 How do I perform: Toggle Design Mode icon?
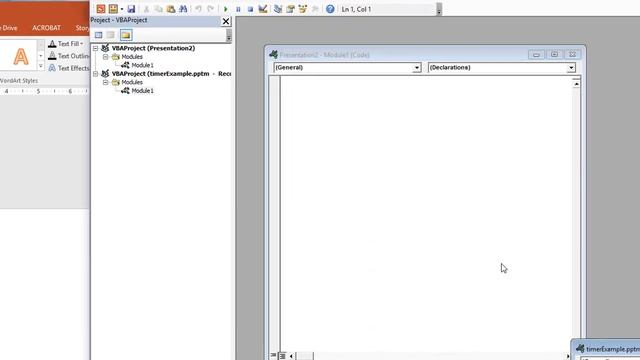click(x=262, y=9)
